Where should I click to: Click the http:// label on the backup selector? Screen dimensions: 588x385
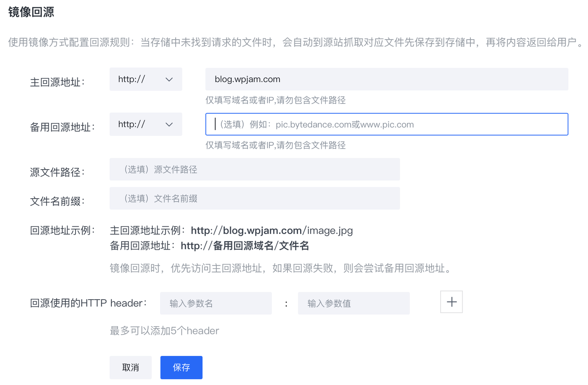coord(131,124)
